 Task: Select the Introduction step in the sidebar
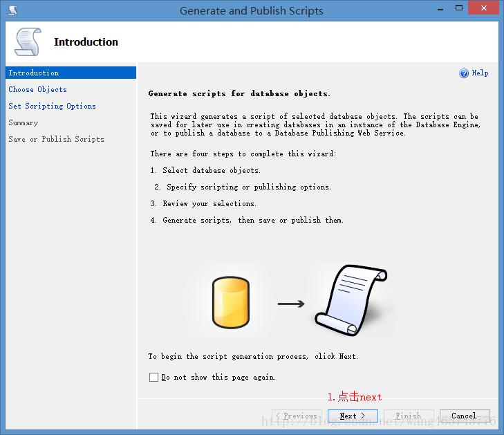[x=34, y=73]
